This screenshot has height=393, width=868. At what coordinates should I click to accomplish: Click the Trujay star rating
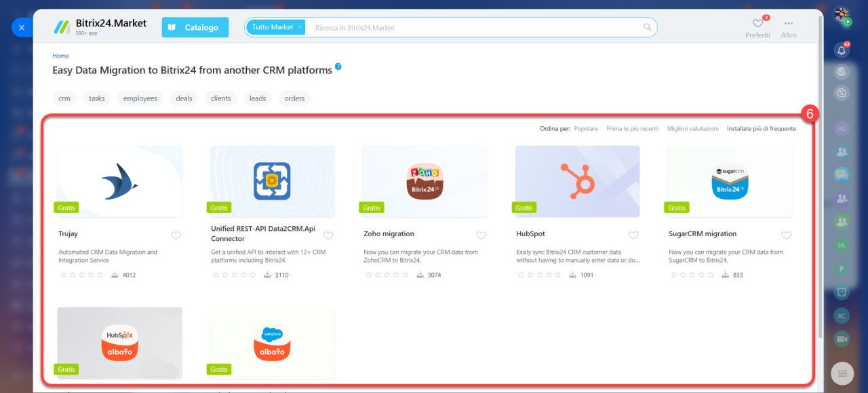click(x=82, y=275)
